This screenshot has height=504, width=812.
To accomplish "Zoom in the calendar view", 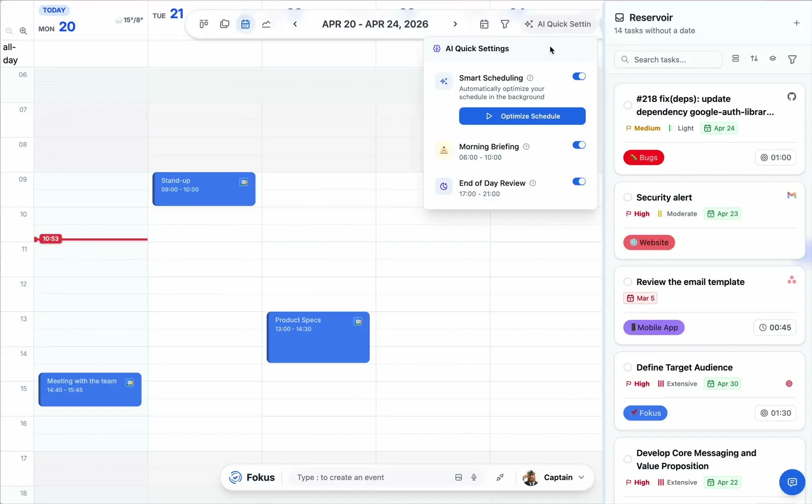I will (x=23, y=31).
